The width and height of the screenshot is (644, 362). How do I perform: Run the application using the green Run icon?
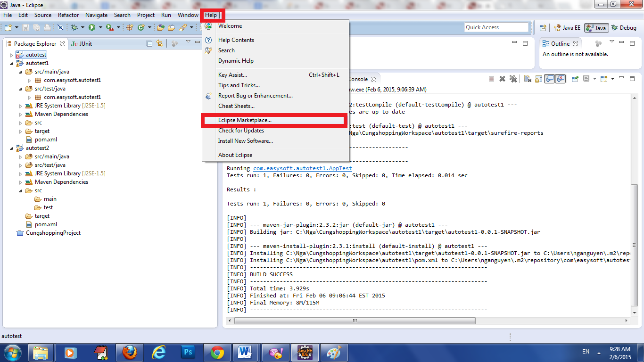pos(92,28)
